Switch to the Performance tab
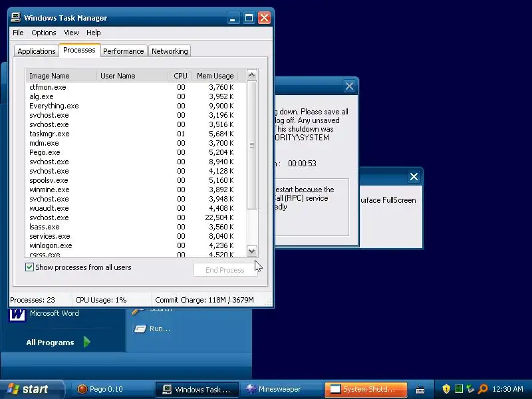Screen dimensions: 532x399 (124, 51)
